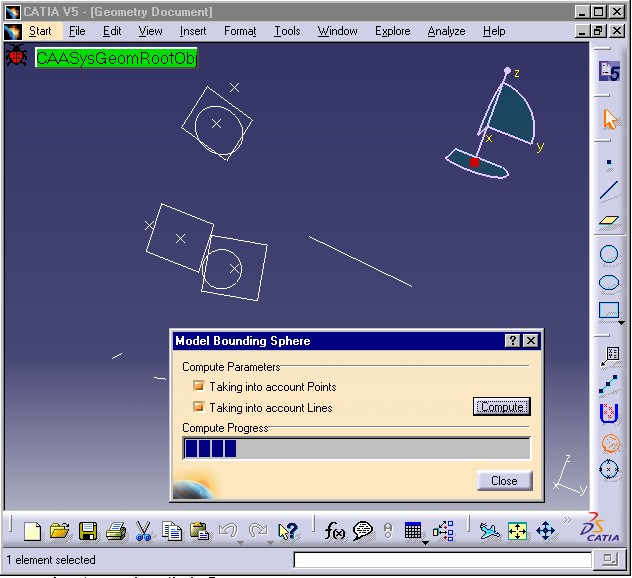This screenshot has width=632, height=578.
Task: Click the Fit All In icon
Action: (518, 531)
